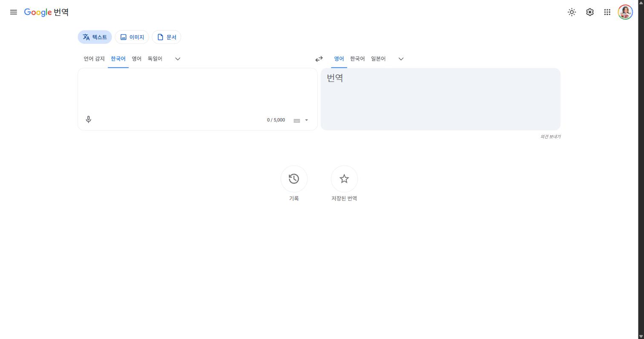644x339 pixels.
Task: Choose 한국어 as source language
Action: pyautogui.click(x=118, y=59)
